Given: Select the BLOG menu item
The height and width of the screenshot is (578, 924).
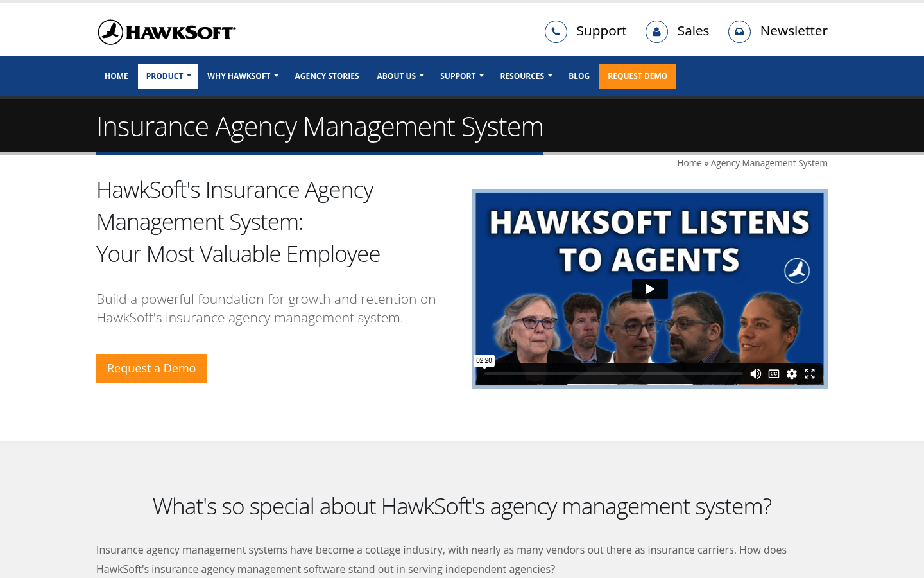Looking at the screenshot, I should [x=579, y=76].
